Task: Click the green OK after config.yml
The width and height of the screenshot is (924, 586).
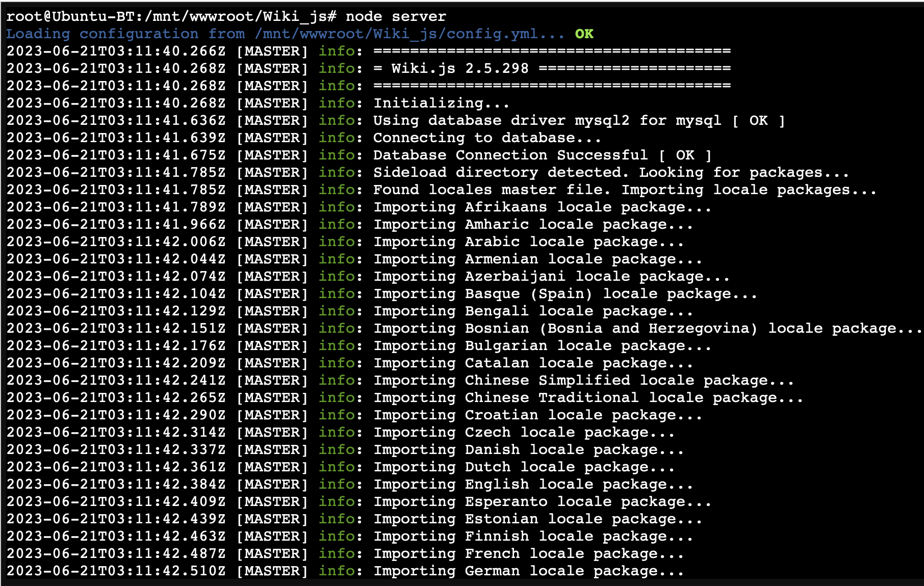Action: click(x=584, y=34)
